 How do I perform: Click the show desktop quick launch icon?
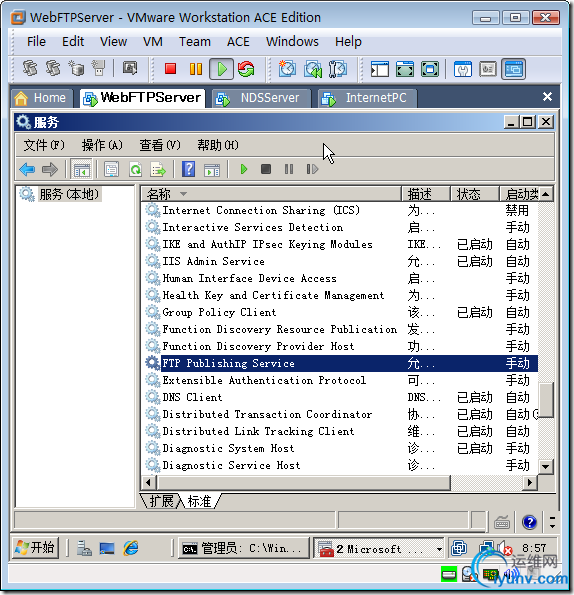point(107,548)
